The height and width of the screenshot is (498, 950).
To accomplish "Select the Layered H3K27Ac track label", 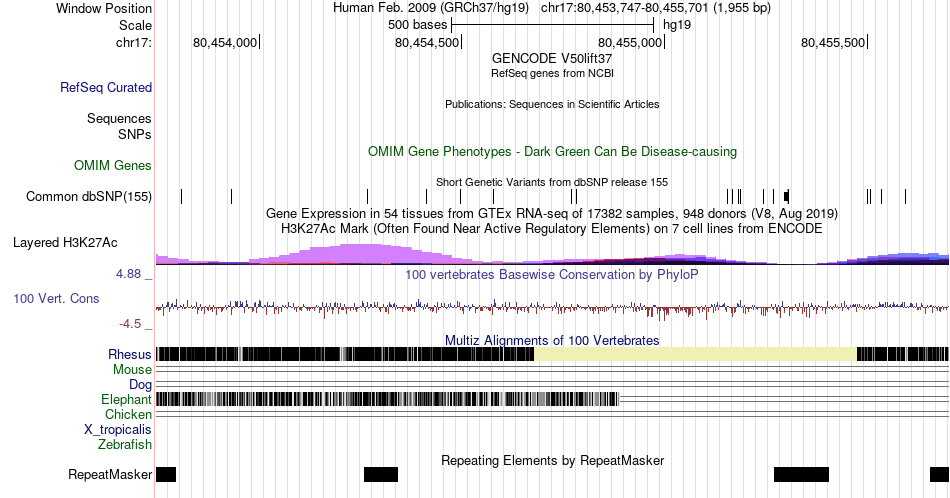I will tap(65, 242).
